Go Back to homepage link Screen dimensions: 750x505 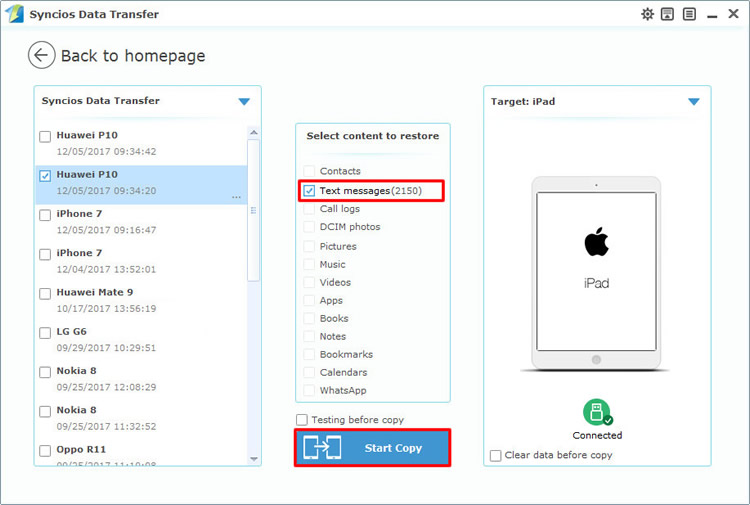tap(133, 55)
